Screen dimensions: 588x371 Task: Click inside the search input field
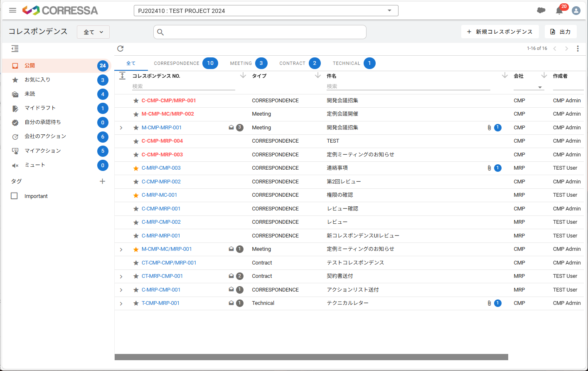pyautogui.click(x=260, y=32)
